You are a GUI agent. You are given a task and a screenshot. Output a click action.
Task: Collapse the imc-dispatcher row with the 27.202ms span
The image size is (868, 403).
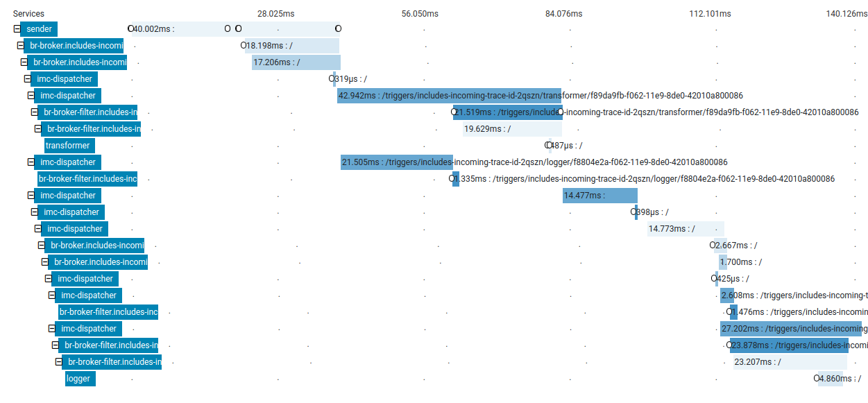51,329
